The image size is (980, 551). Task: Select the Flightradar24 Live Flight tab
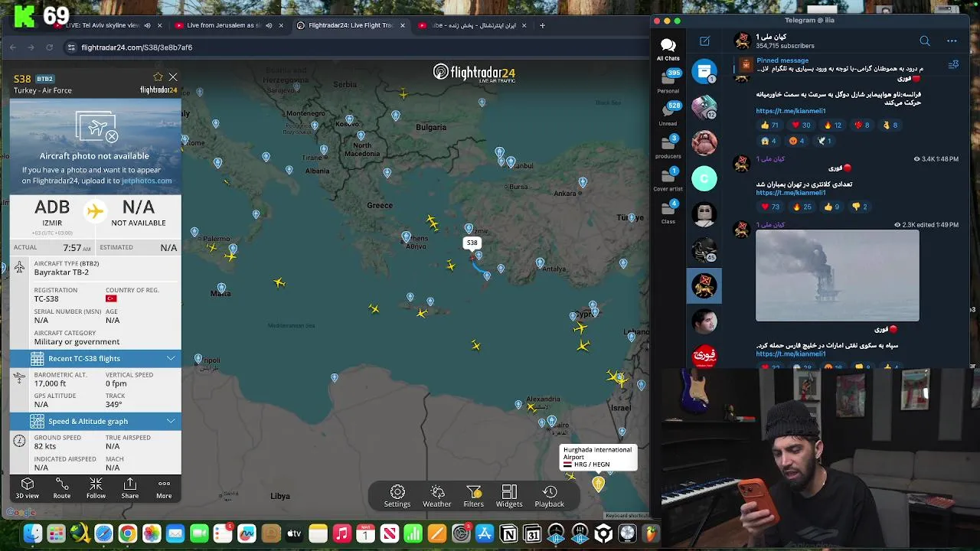(350, 25)
